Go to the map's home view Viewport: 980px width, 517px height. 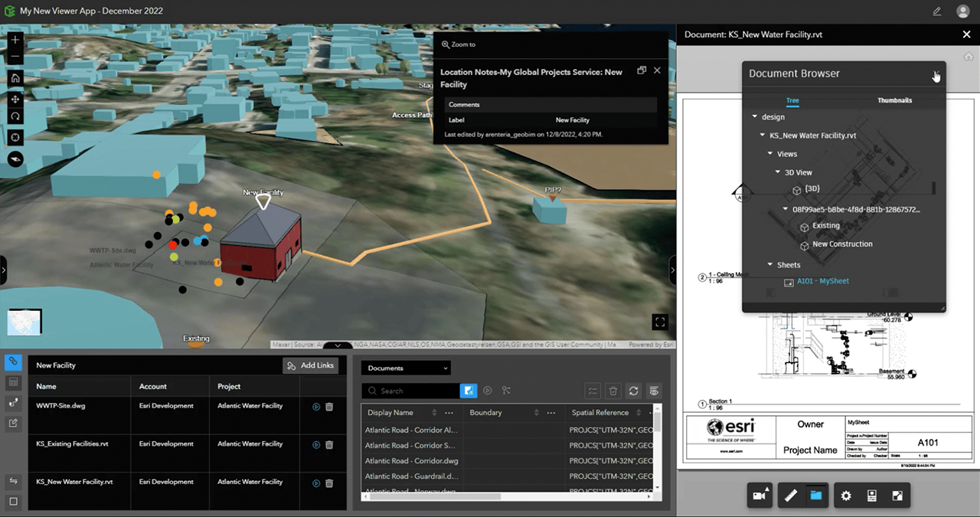[x=15, y=78]
